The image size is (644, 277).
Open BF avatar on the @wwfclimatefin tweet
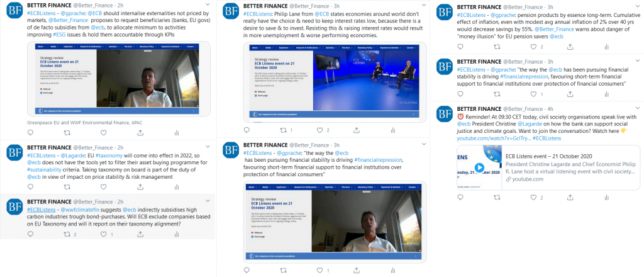point(14,206)
